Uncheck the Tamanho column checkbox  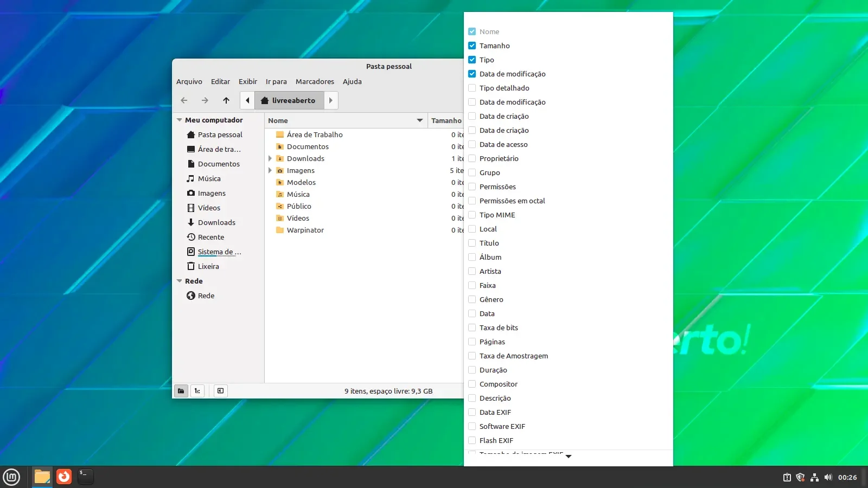[472, 46]
